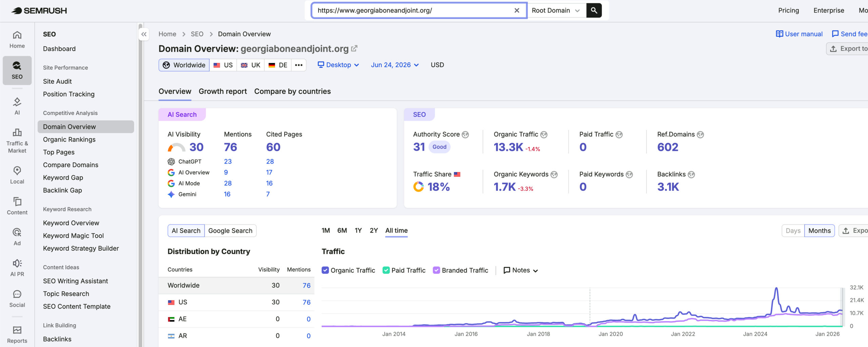Open the User manual link

coord(799,34)
